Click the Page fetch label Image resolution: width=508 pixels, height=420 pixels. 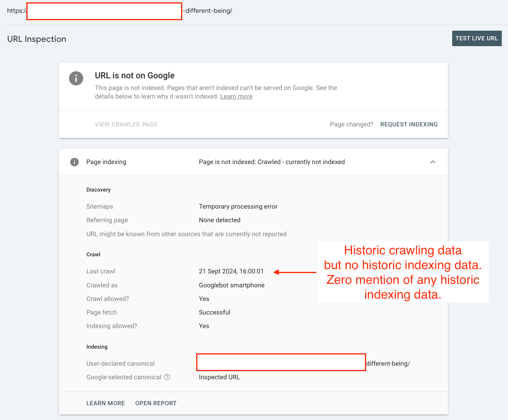[102, 313]
